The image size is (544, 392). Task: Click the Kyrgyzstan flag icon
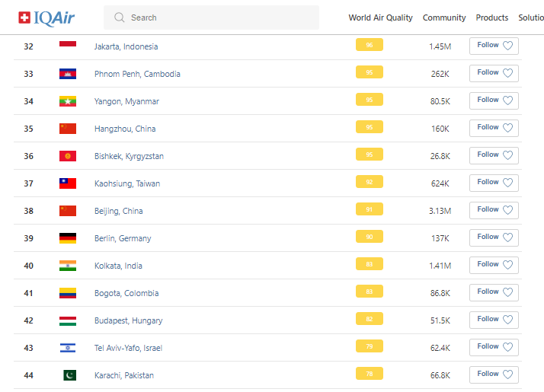68,156
